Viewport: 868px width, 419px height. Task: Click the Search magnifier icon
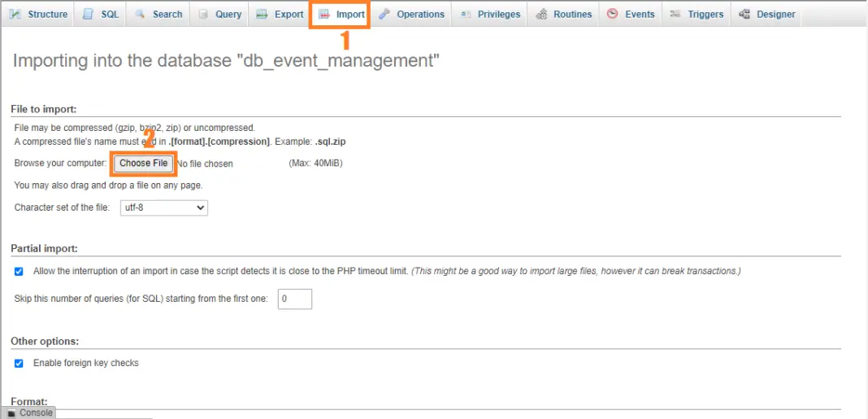[x=140, y=14]
